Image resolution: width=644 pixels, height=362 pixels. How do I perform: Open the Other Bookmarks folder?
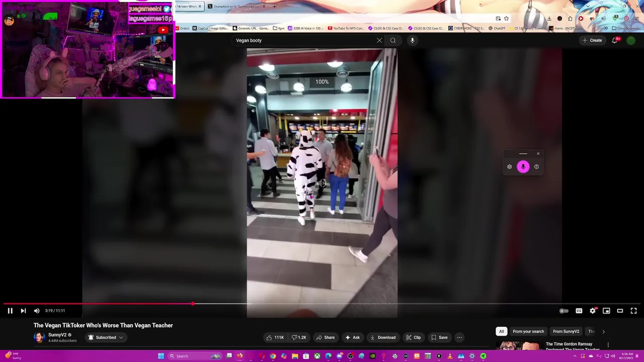(x=625, y=28)
